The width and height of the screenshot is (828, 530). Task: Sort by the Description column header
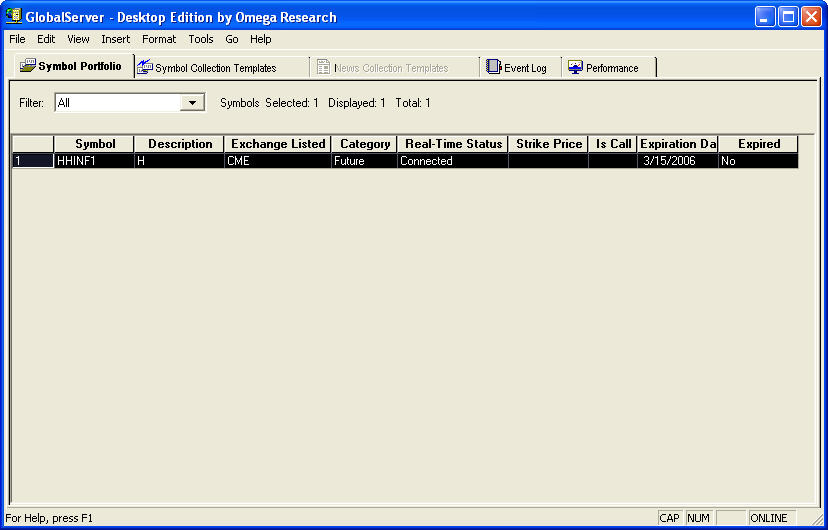click(x=180, y=144)
